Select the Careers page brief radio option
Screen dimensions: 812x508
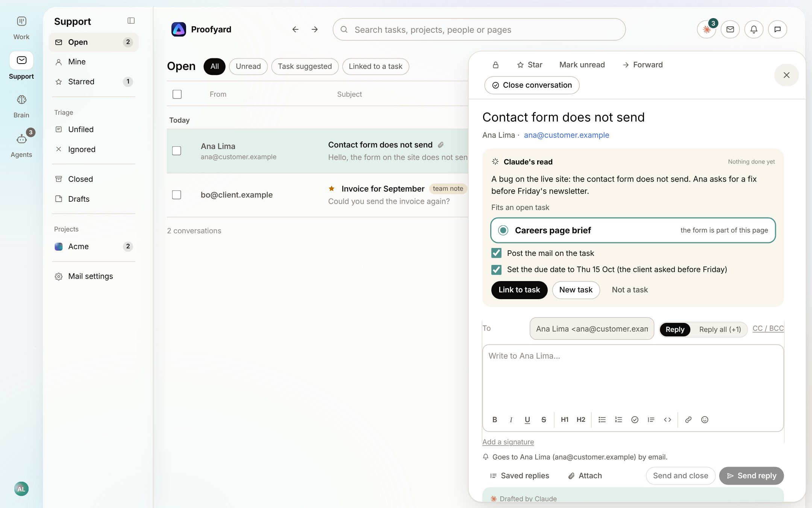[503, 230]
